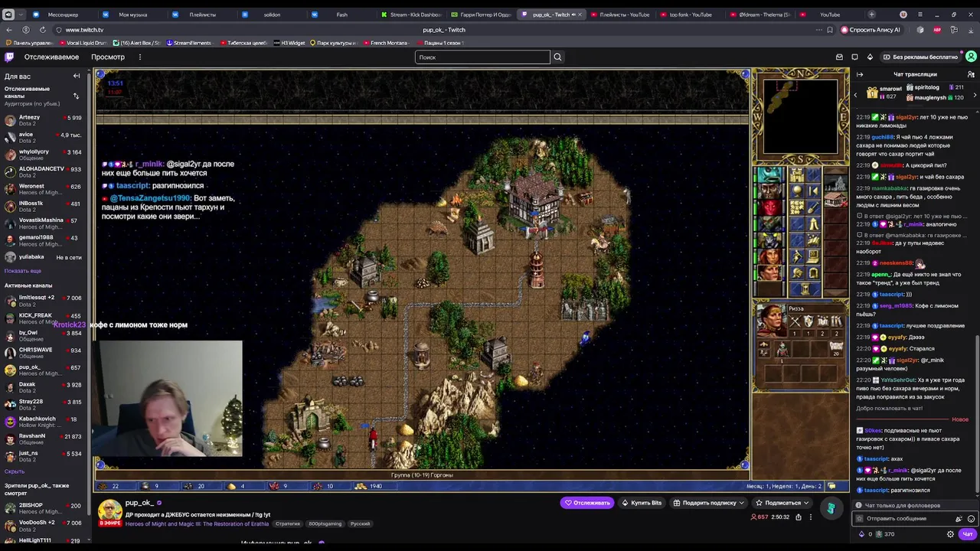The image size is (980, 551).
Task: Click the search magnifier button
Action: click(557, 57)
